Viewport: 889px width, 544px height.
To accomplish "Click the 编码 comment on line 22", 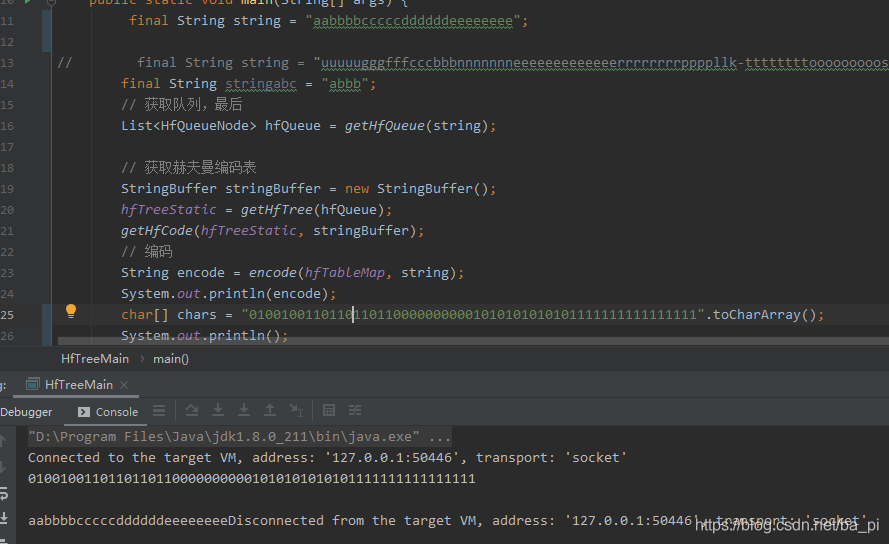I will pos(147,251).
